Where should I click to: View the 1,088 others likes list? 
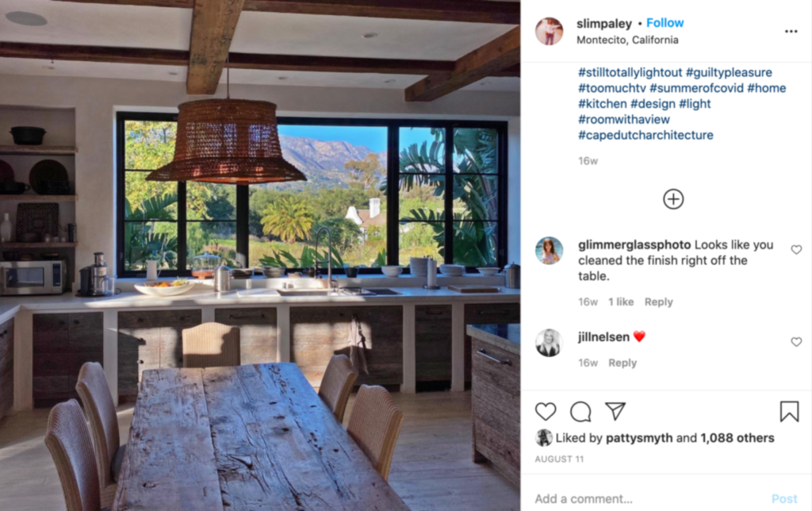(x=737, y=438)
